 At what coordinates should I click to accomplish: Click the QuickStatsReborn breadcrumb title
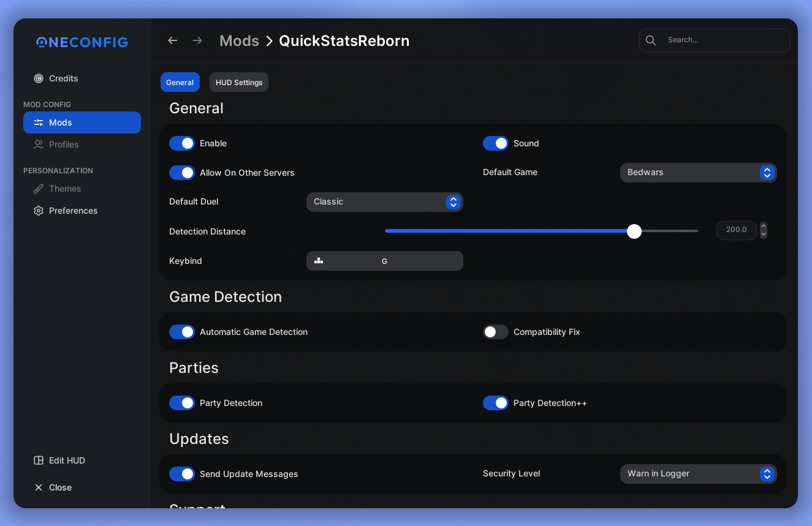pos(344,41)
